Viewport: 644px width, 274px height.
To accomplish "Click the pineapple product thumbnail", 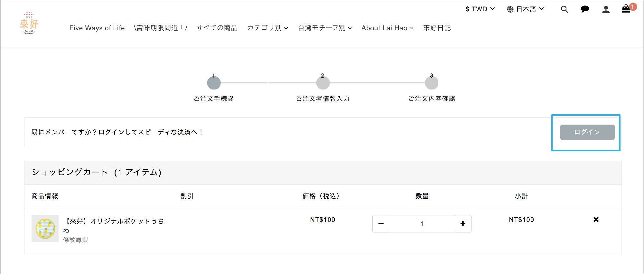I will [x=45, y=228].
